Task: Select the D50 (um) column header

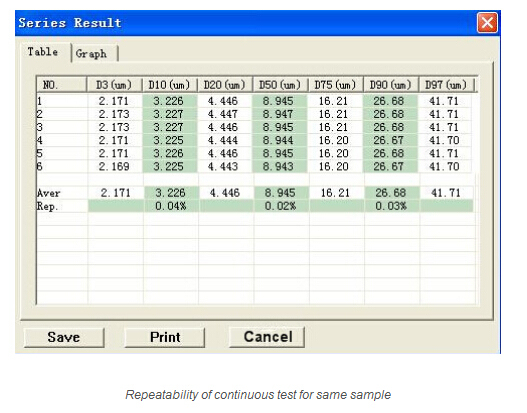Action: click(x=280, y=85)
